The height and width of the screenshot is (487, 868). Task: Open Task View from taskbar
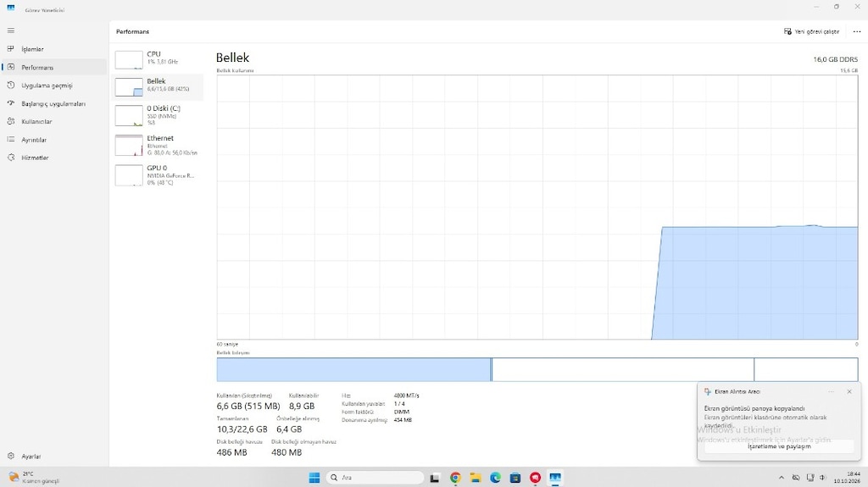tap(435, 478)
